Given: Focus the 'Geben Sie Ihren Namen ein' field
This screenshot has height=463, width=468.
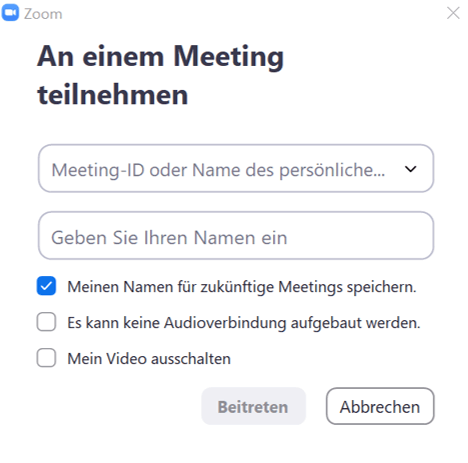Looking at the screenshot, I should [236, 235].
